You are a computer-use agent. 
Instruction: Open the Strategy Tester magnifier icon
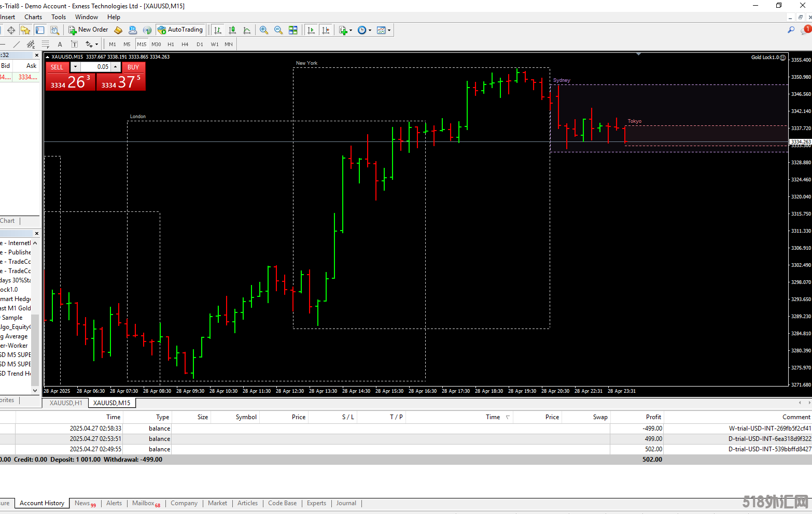coord(54,30)
